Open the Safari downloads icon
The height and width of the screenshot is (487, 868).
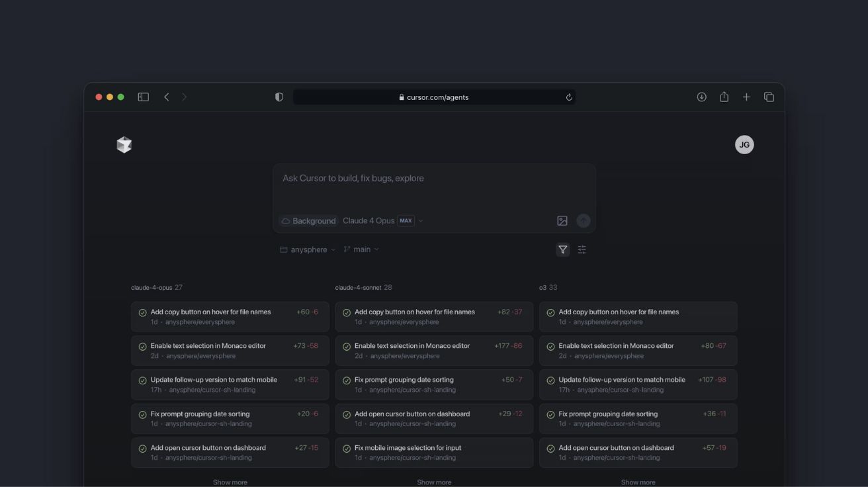(x=701, y=97)
